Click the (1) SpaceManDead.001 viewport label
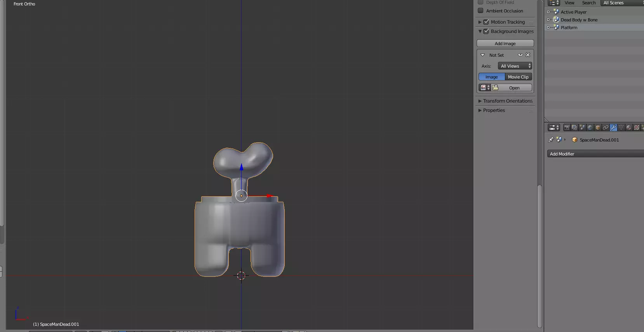The height and width of the screenshot is (332, 644). click(56, 324)
